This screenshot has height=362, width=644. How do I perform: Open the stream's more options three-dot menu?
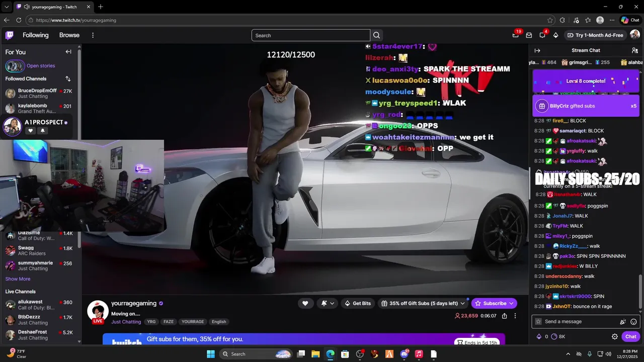click(x=515, y=316)
